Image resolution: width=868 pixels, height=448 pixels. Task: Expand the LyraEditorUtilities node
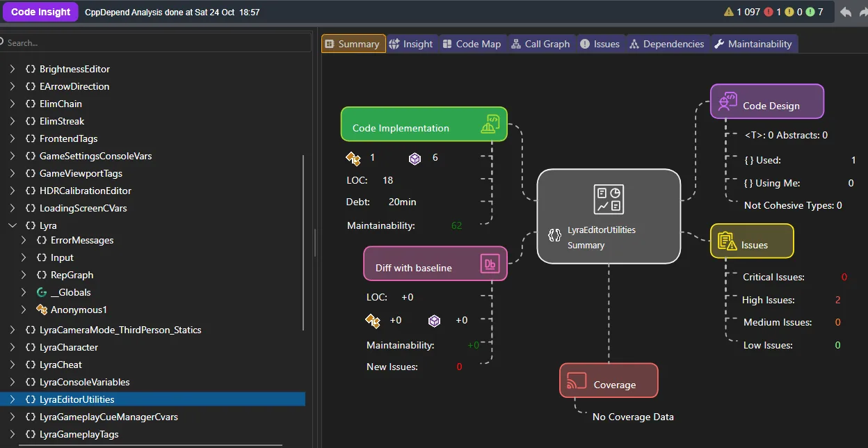[x=13, y=399]
